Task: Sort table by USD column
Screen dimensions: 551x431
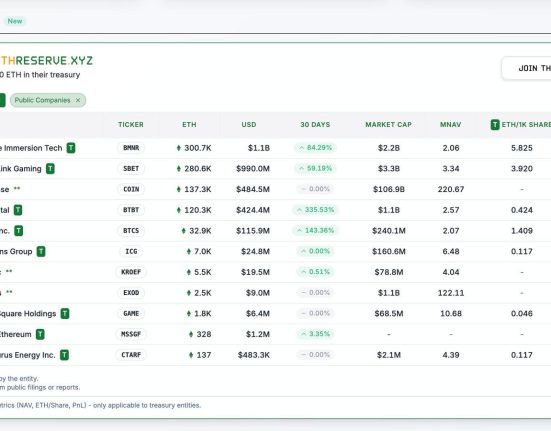Action: click(x=249, y=125)
